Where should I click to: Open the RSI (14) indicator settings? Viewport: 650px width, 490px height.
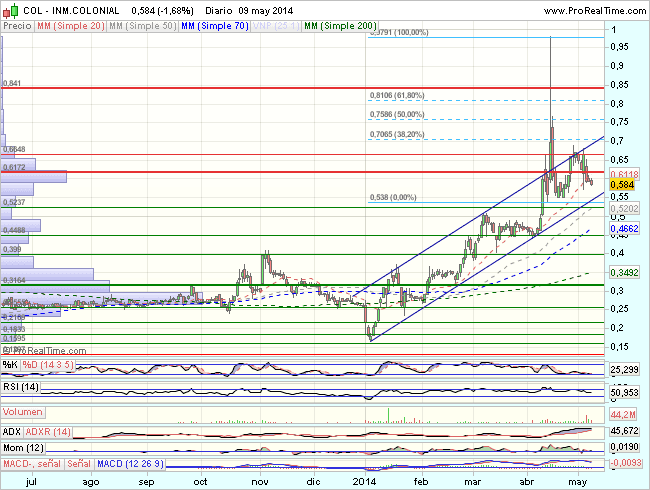point(20,387)
